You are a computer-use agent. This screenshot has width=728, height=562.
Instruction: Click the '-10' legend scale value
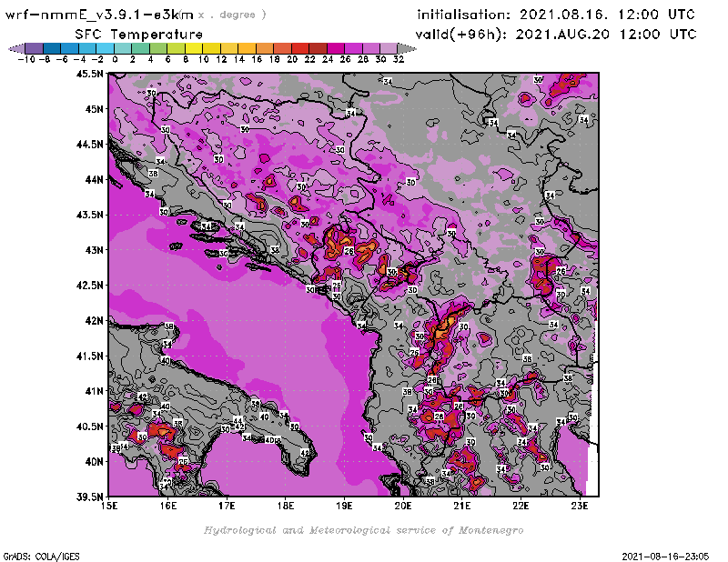pos(26,59)
